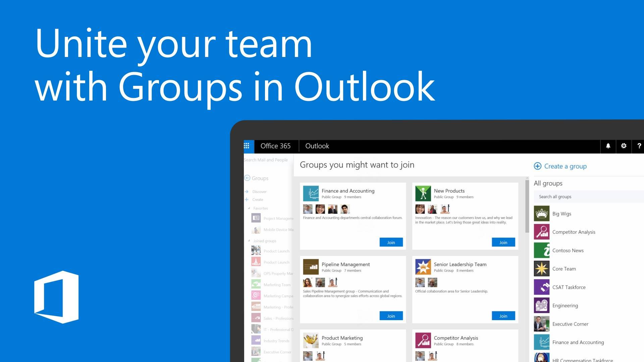Click the Office 365 waffle menu icon

point(247,146)
